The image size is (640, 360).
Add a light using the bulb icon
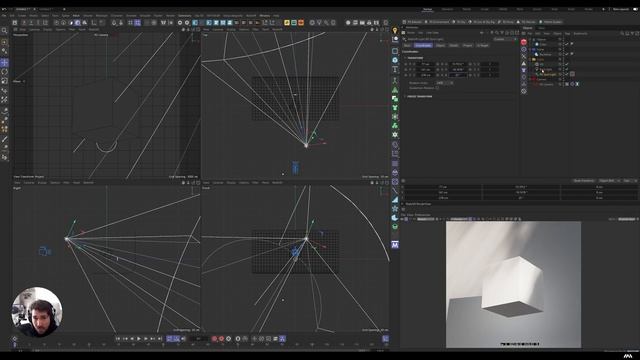click(395, 31)
